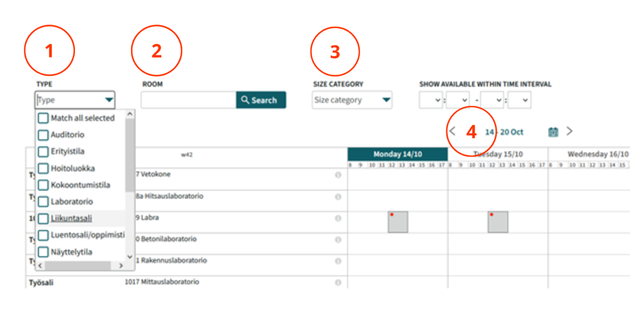Viewport: 644px width, 313px height.
Task: Tick the Laboratorio checkbox
Action: pyautogui.click(x=43, y=201)
